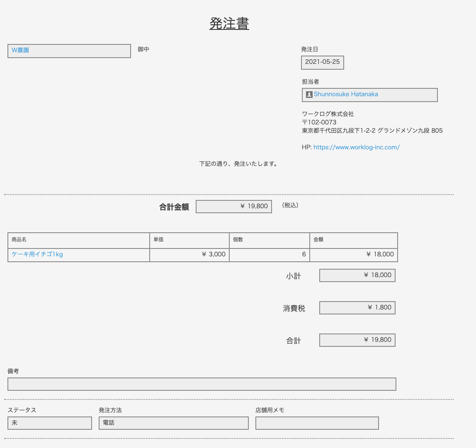Viewport: 476px width, 448px height.
Task: Select the bottom 合計 amount field
Action: [357, 340]
